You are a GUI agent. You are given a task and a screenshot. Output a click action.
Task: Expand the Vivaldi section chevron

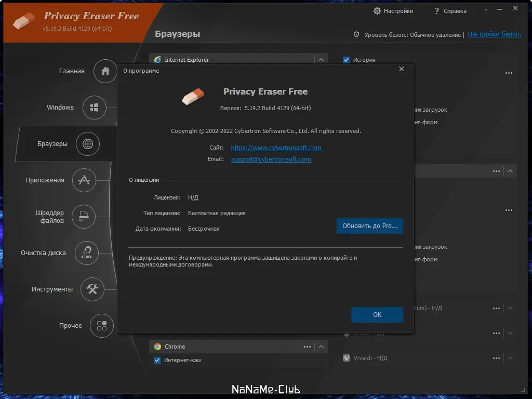(x=510, y=358)
